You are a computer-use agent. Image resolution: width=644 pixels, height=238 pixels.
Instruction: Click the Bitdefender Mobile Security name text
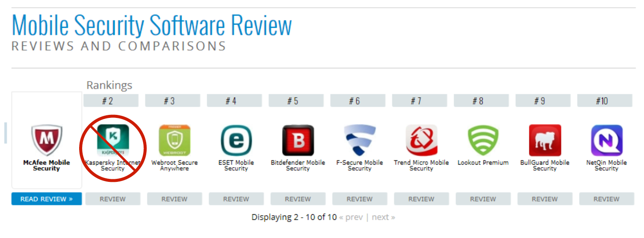298,166
